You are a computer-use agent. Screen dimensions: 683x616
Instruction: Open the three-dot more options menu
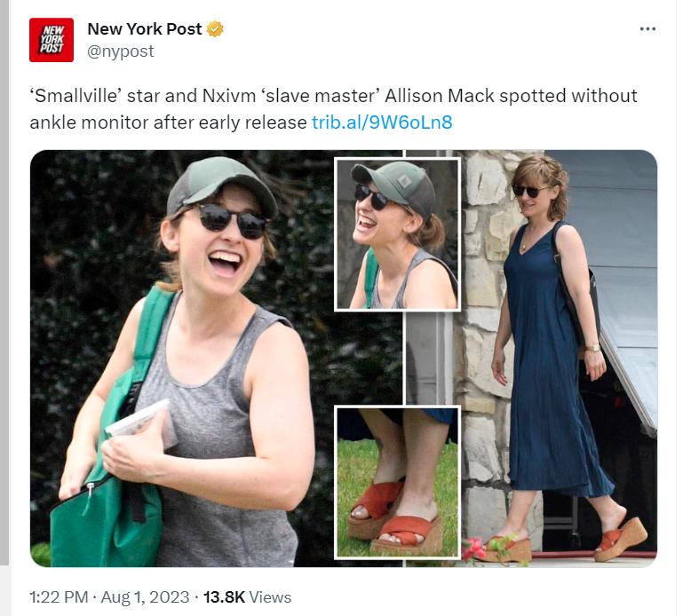(x=647, y=28)
